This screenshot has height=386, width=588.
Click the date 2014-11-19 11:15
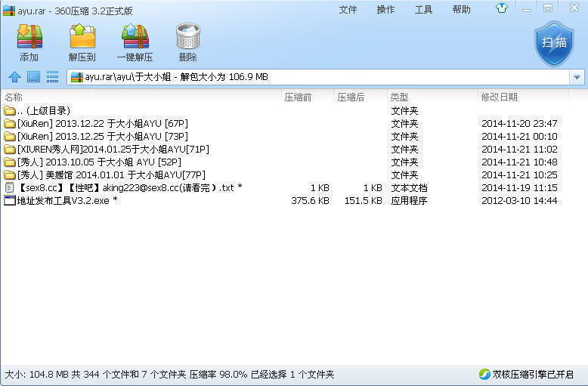coord(519,188)
